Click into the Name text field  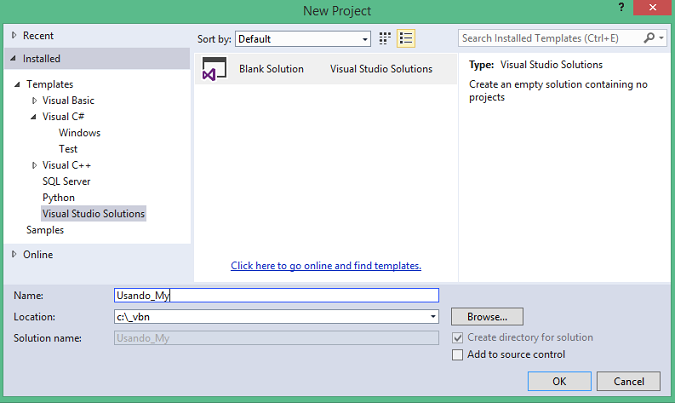276,295
